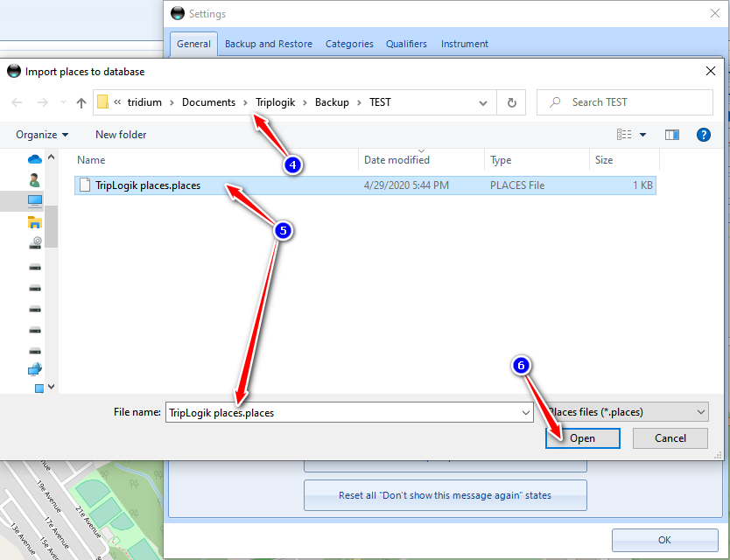Open the Network icon in navigation pane
This screenshot has width=730, height=560.
click(34, 369)
